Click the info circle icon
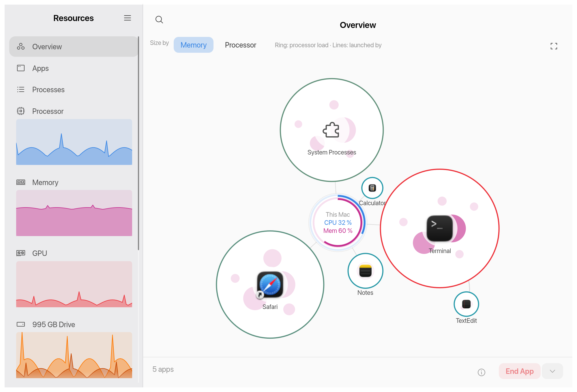The image size is (577, 392). (482, 372)
